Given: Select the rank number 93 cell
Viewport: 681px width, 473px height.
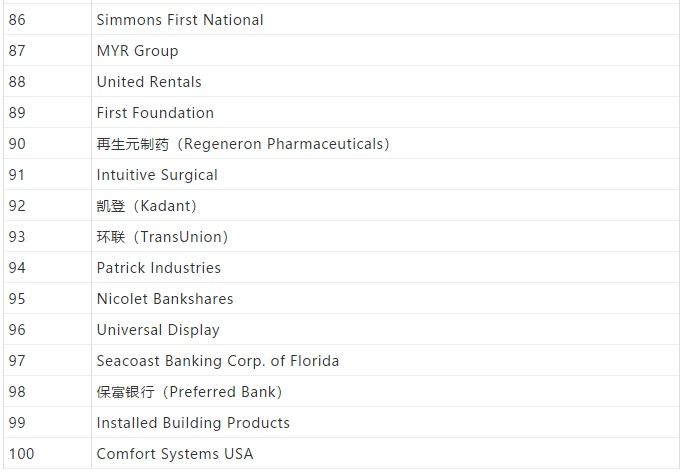Looking at the screenshot, I should pos(17,237).
